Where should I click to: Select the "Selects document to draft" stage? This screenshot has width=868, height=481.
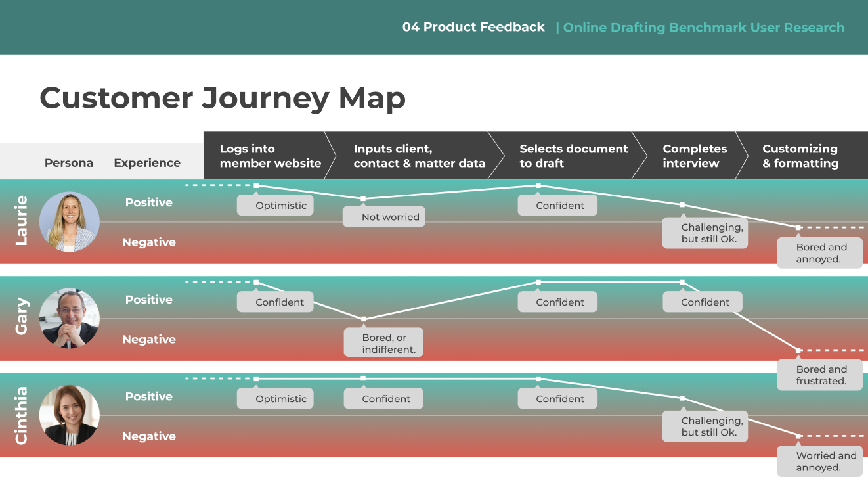[573, 156]
